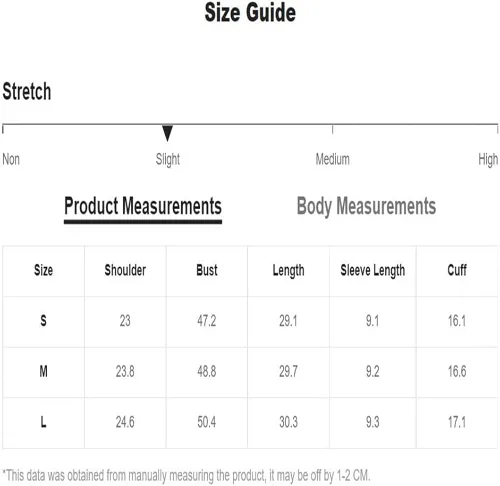Click the 30.3 length value cell
The height and width of the screenshot is (486, 500).
click(x=288, y=422)
